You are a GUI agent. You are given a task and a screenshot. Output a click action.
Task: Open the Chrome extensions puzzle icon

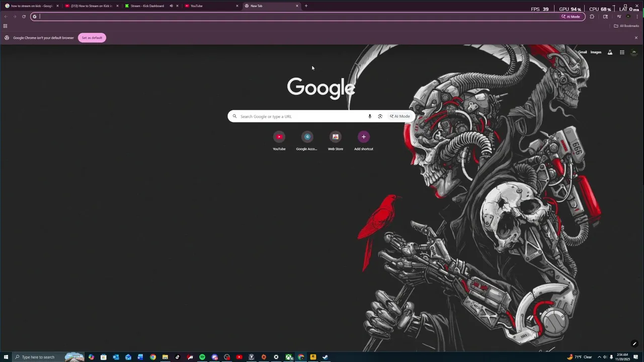click(x=592, y=17)
